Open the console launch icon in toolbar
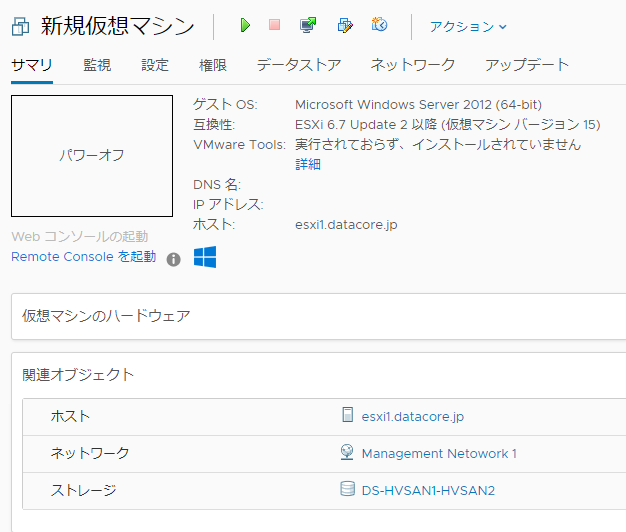The image size is (626, 532). tap(308, 25)
